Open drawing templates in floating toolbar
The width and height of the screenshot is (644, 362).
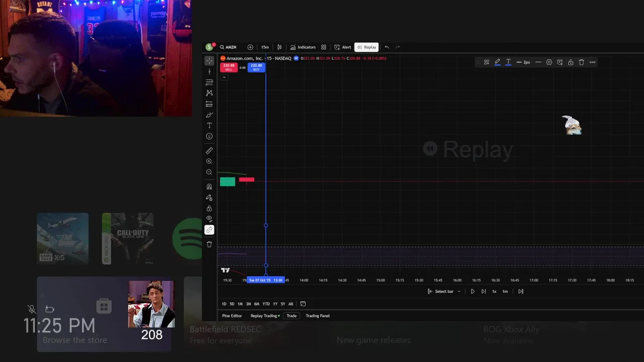pos(487,62)
